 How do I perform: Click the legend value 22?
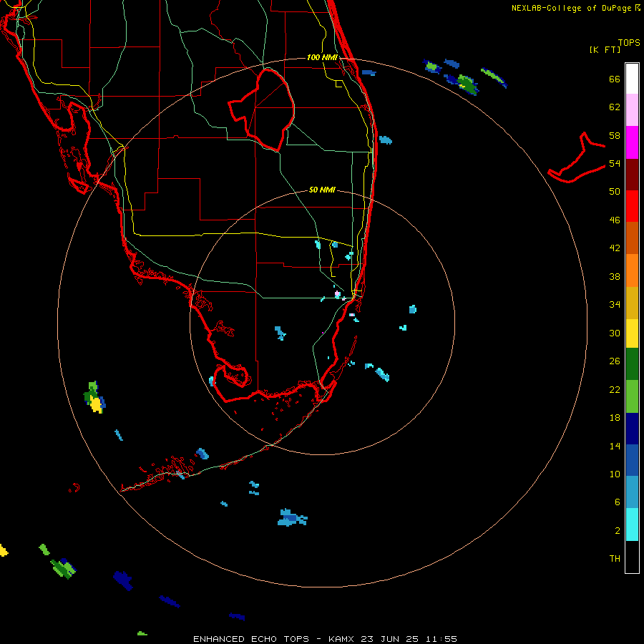(x=615, y=389)
